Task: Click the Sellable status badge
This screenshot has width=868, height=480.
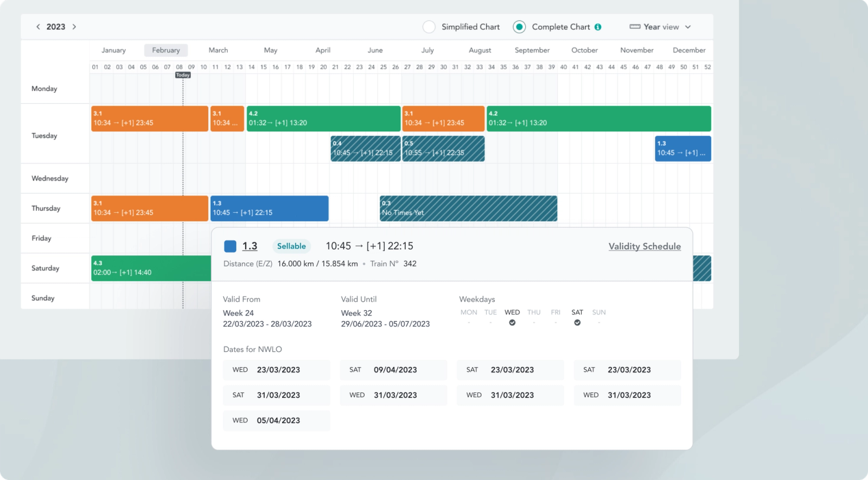Action: point(291,246)
